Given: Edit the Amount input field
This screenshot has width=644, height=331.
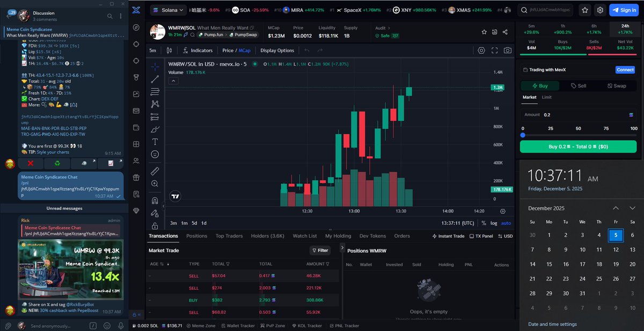Looking at the screenshot, I should tap(579, 114).
